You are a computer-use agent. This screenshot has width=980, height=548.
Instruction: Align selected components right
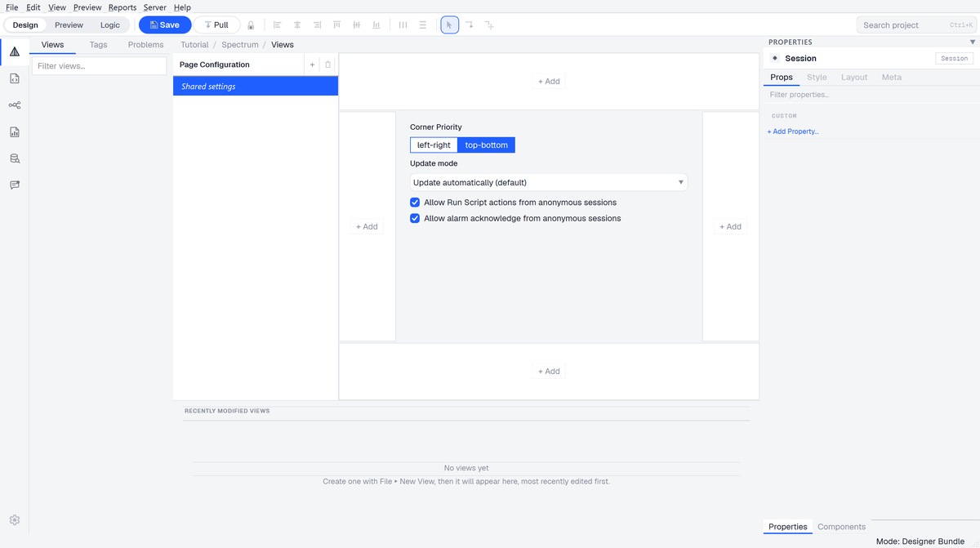(x=317, y=25)
